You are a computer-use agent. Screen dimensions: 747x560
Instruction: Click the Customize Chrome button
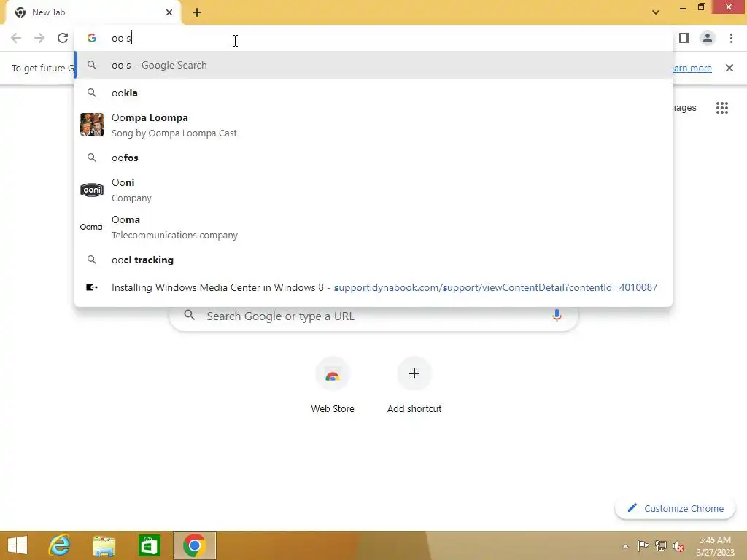pos(676,508)
